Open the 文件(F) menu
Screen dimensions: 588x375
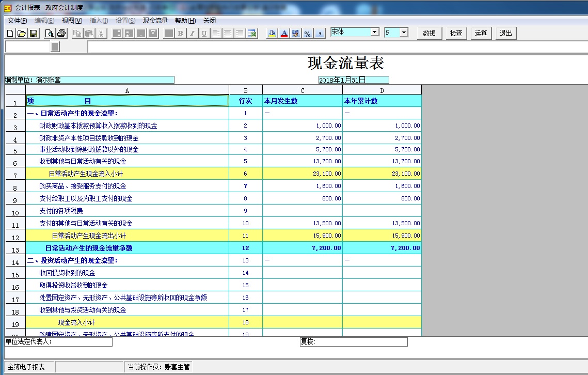[18, 21]
